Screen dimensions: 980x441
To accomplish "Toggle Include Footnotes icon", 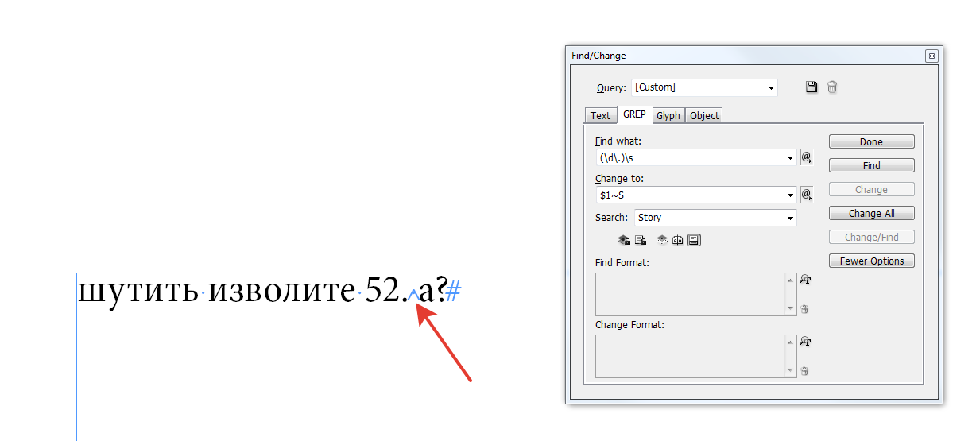I will [694, 240].
